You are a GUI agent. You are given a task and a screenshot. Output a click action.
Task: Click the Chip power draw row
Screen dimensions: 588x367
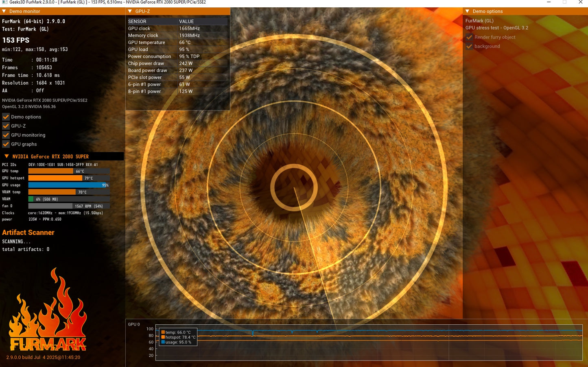coord(177,63)
